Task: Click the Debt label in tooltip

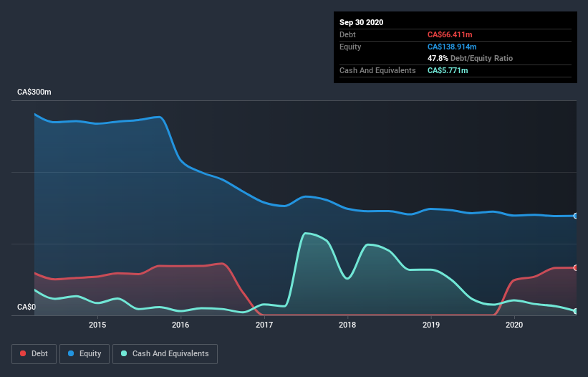Action: coord(347,34)
